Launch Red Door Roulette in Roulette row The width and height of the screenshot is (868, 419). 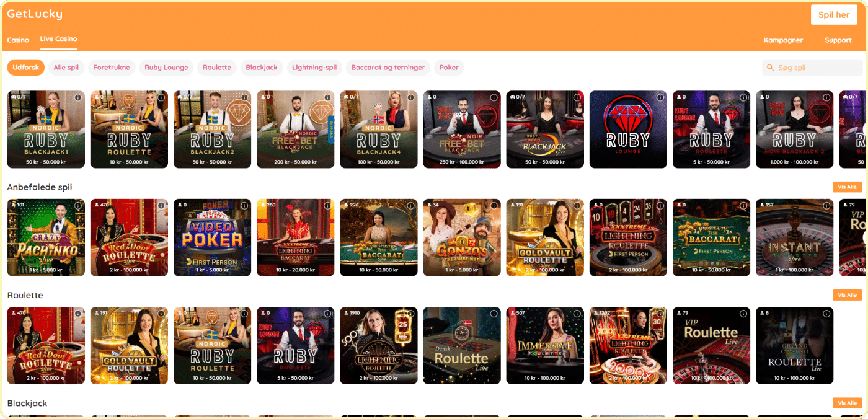46,346
